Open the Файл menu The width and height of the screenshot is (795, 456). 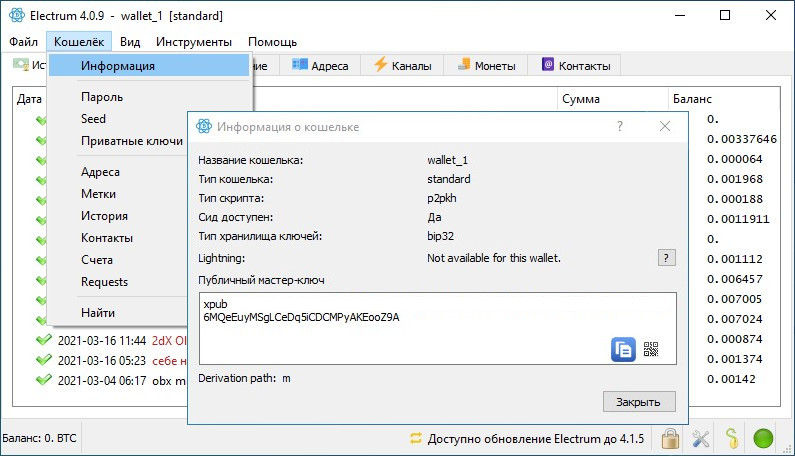coord(23,42)
